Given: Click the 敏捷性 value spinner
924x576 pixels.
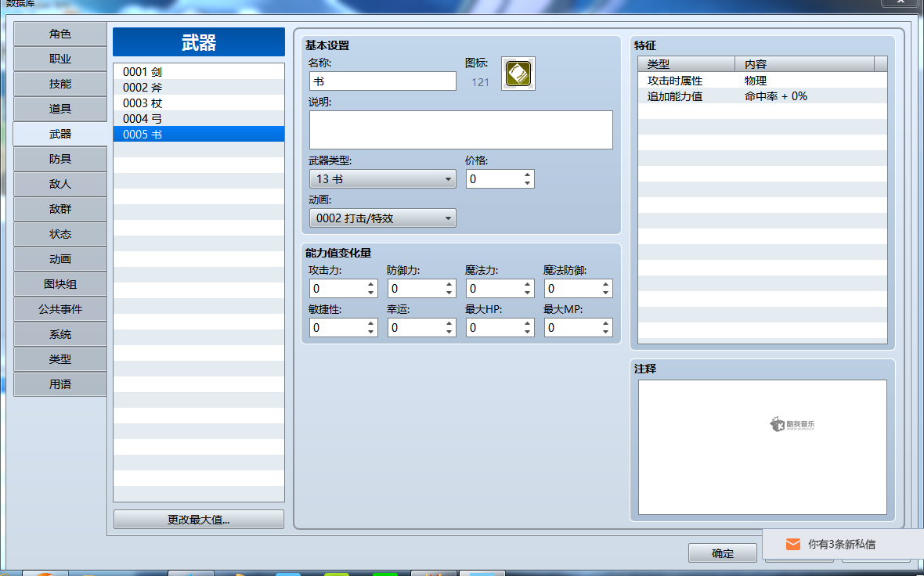Looking at the screenshot, I should [343, 328].
